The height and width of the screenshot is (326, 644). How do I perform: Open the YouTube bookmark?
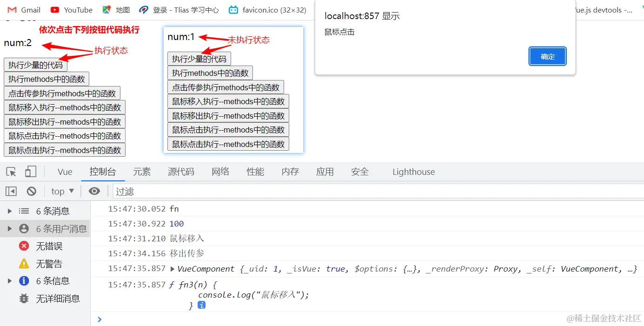click(71, 10)
